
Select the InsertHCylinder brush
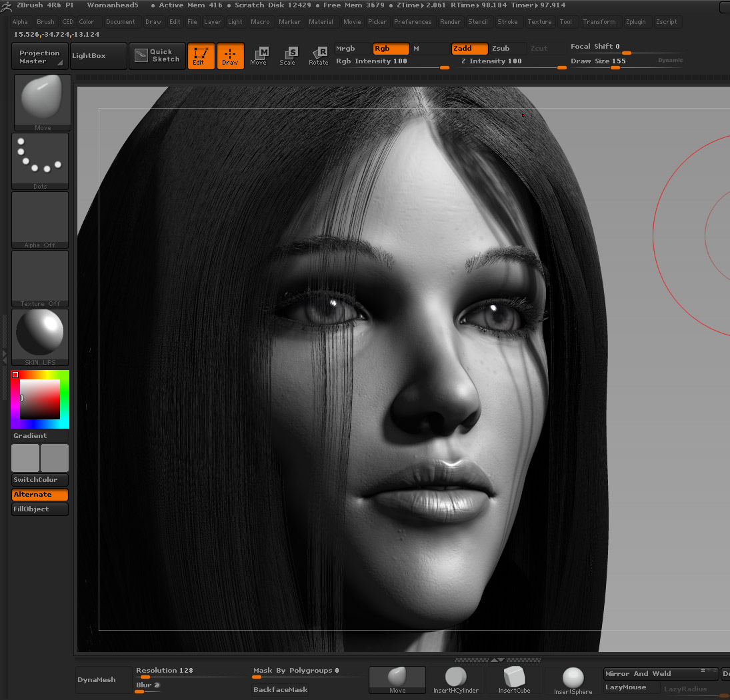click(456, 680)
